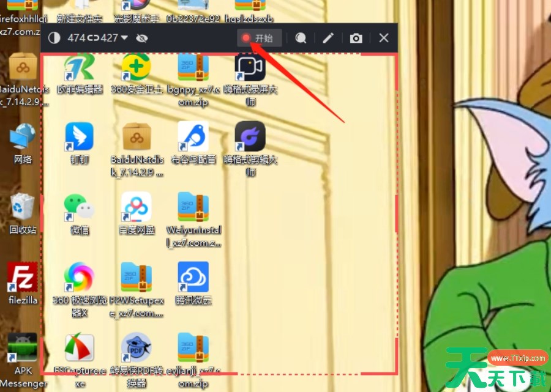Viewport: 551px width, 392px height.
Task: Open 百度网盘 desktop shortcut
Action: coord(137,213)
